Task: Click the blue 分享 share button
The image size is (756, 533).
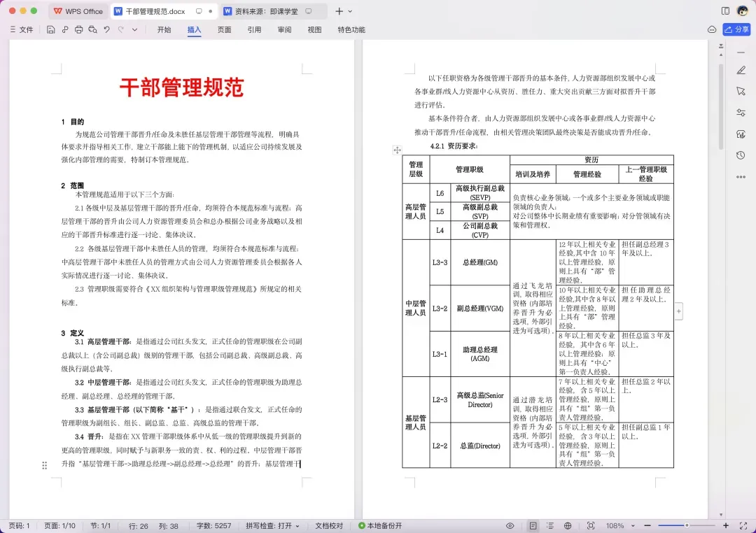Action: click(736, 29)
